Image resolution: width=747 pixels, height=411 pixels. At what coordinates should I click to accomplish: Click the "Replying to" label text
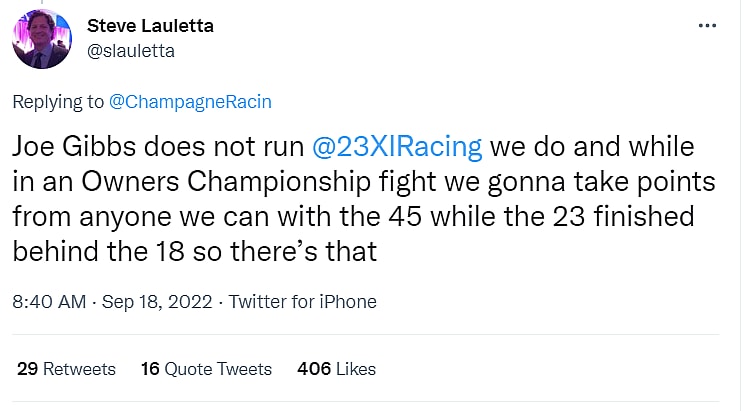coord(55,101)
